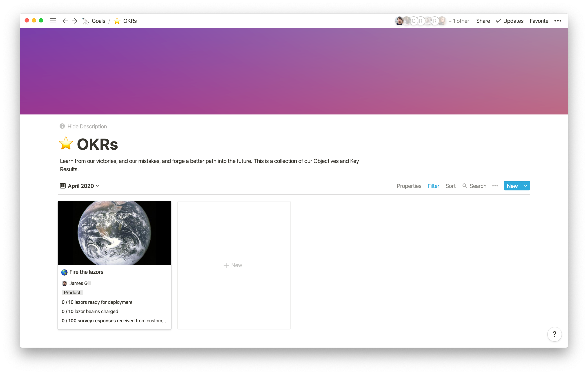Click the last avatar before '+ 1 other'
Image resolution: width=588 pixels, height=378 pixels.
[x=442, y=21]
